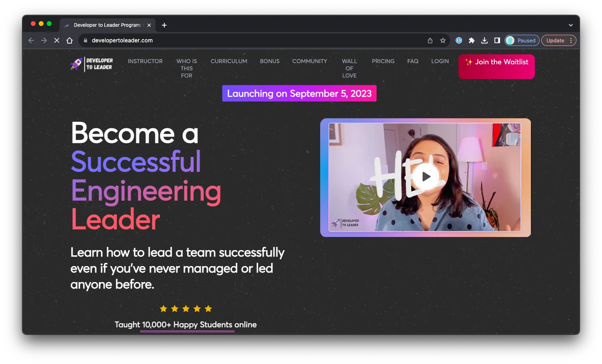View site info via the lock icon
Screen dimensions: 602x364
(85, 40)
